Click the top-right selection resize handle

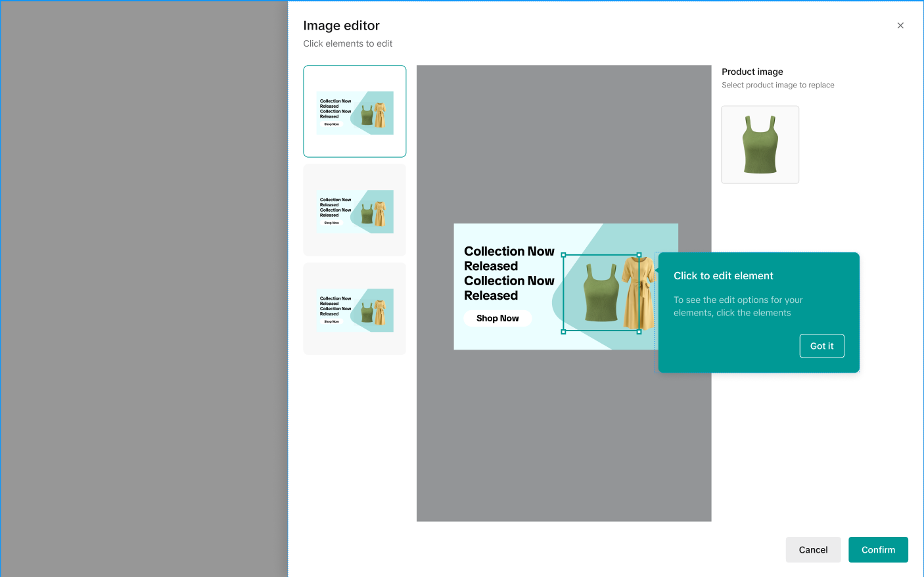point(639,255)
